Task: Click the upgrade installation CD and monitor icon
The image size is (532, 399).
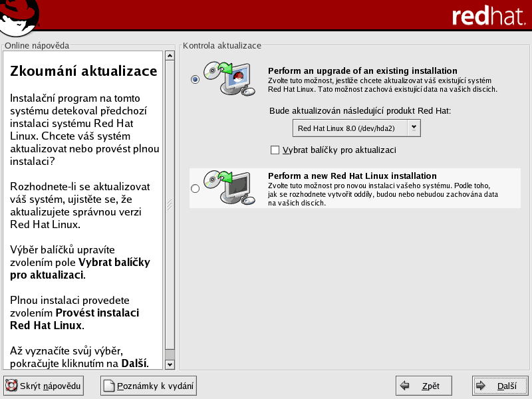Action: (x=229, y=78)
